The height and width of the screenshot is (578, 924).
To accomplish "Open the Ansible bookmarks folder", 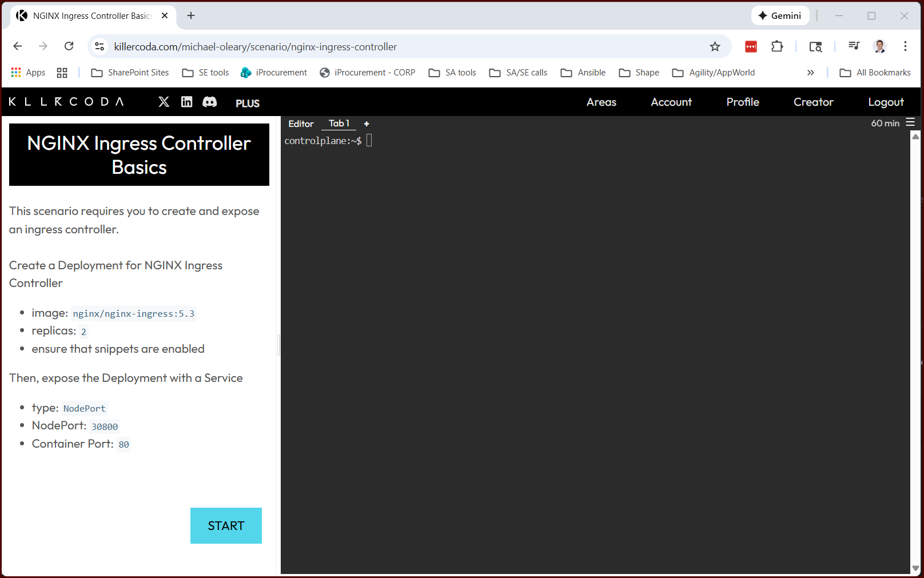I will [583, 73].
